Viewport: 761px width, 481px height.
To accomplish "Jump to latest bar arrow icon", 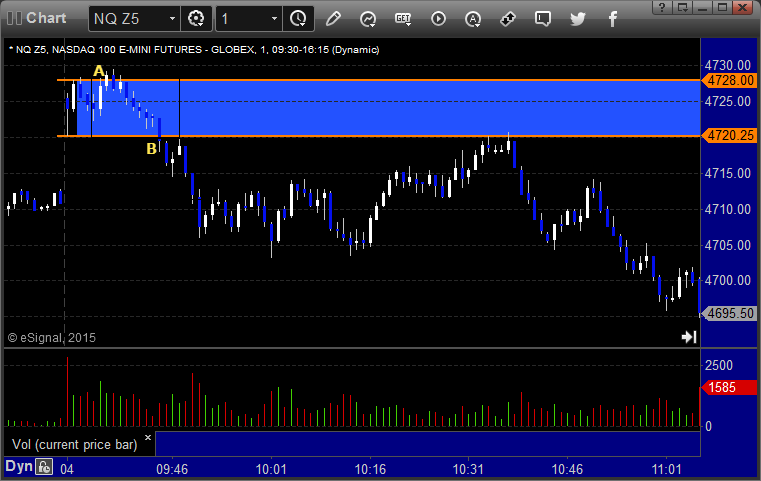I will [x=689, y=337].
